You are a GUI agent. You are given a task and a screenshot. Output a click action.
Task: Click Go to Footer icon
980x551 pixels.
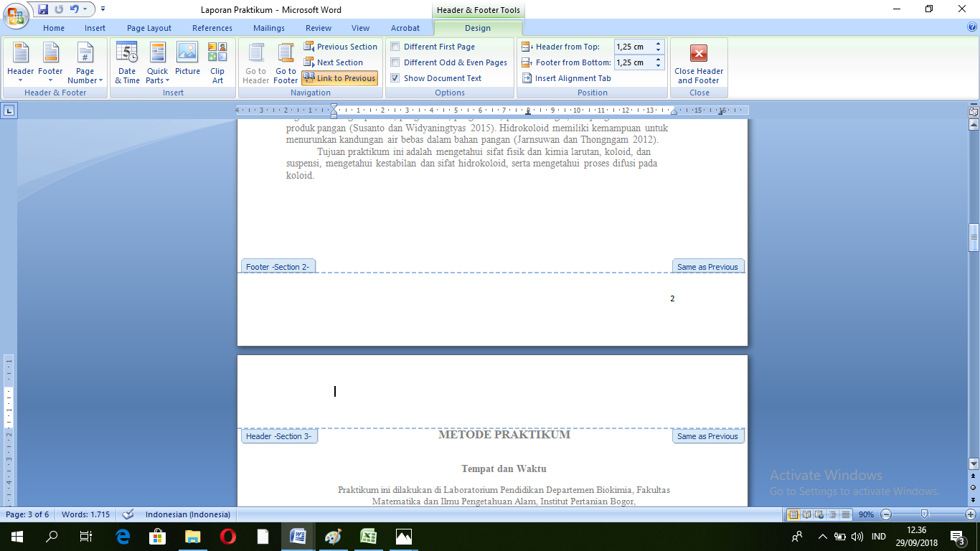[286, 63]
